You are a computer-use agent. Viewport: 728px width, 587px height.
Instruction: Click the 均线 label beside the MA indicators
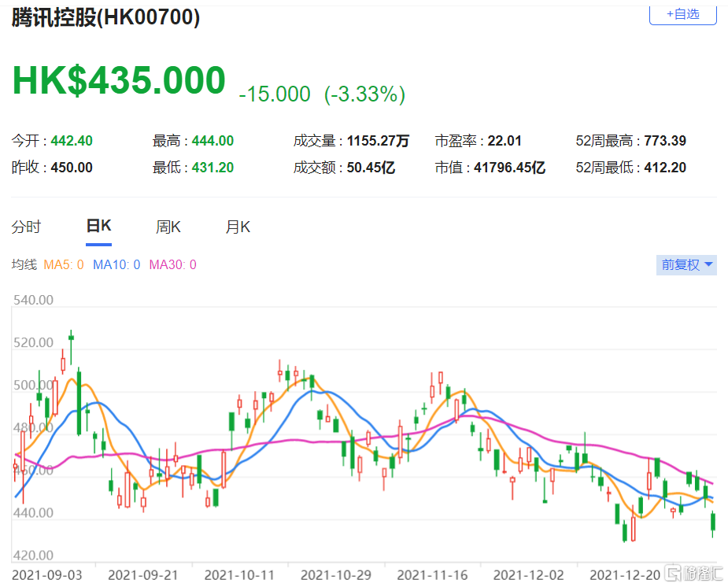24,265
